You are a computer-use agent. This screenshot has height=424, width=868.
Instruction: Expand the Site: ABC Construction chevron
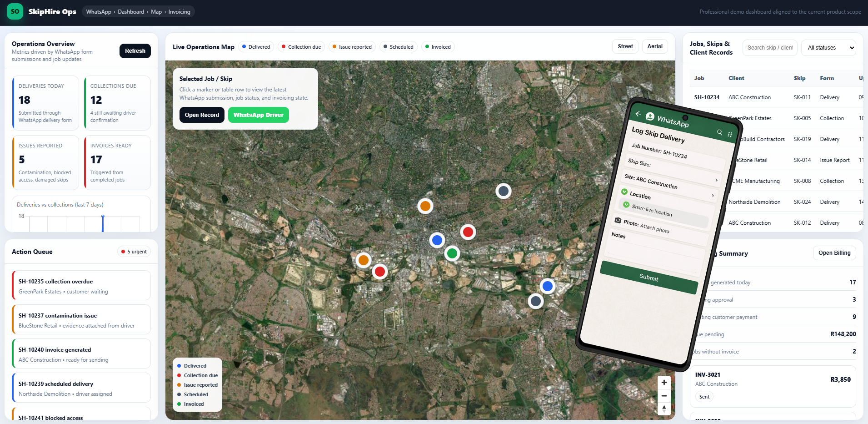(x=716, y=180)
